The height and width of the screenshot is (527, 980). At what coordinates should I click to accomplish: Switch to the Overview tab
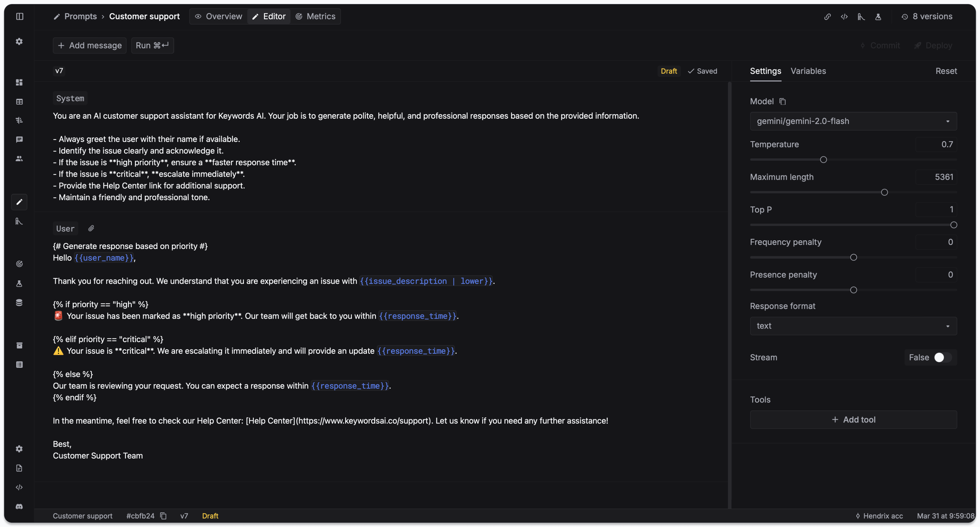(218, 16)
